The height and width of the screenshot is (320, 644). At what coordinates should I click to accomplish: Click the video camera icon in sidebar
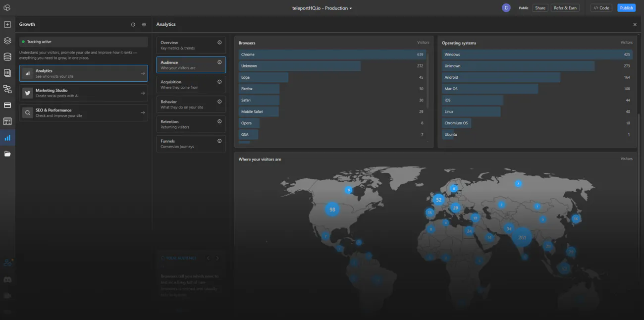point(7,296)
